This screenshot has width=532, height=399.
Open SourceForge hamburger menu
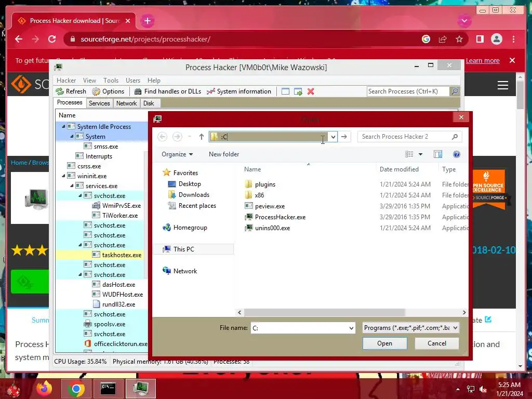pyautogui.click(x=502, y=85)
